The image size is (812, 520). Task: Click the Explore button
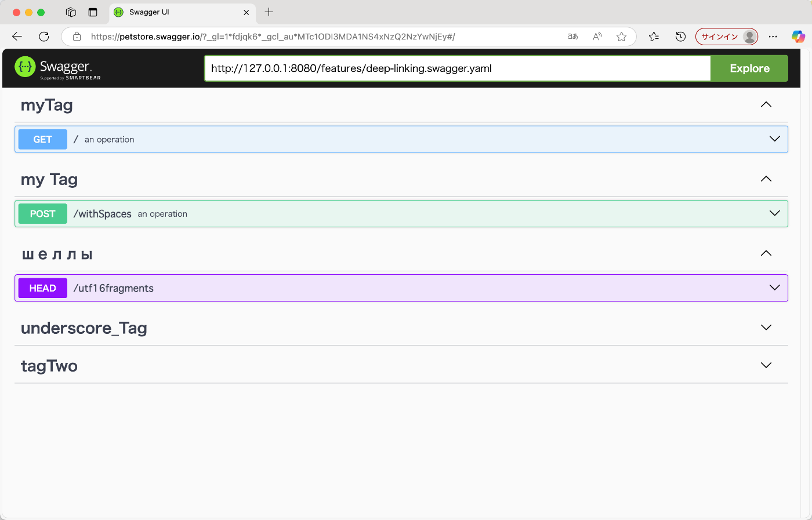click(749, 68)
